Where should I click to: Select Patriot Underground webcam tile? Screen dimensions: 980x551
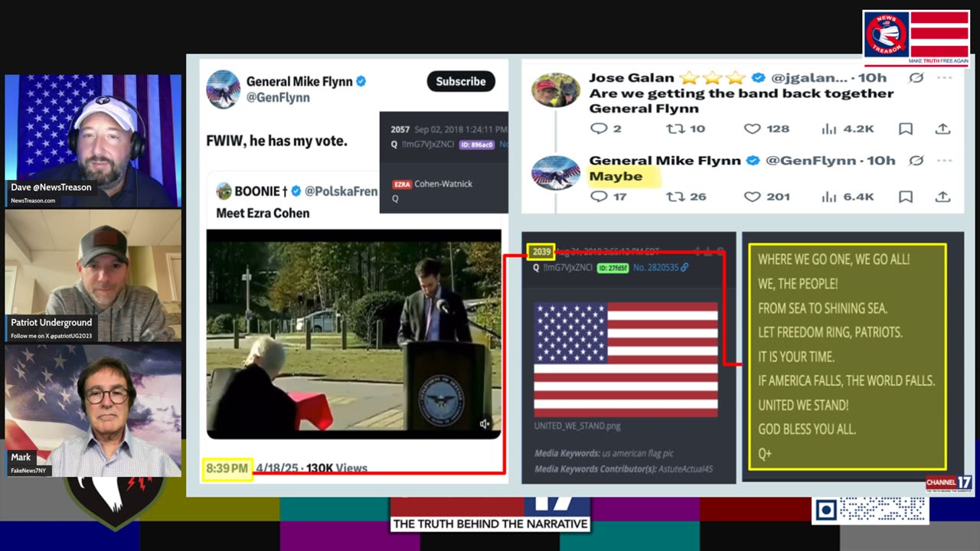click(x=93, y=276)
